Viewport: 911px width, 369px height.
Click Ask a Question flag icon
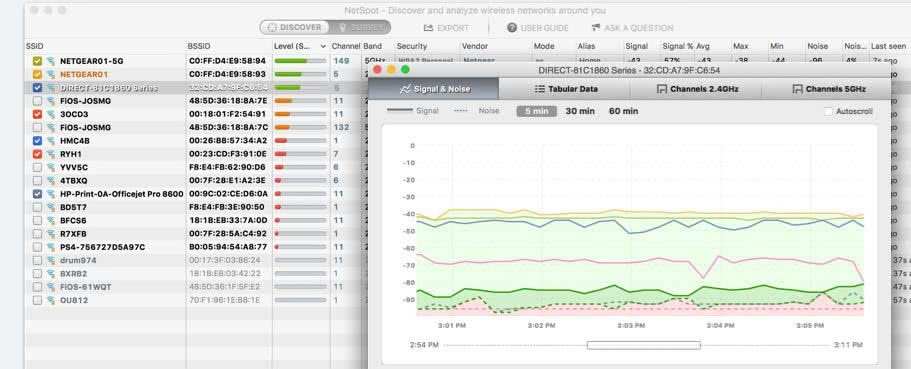point(596,28)
